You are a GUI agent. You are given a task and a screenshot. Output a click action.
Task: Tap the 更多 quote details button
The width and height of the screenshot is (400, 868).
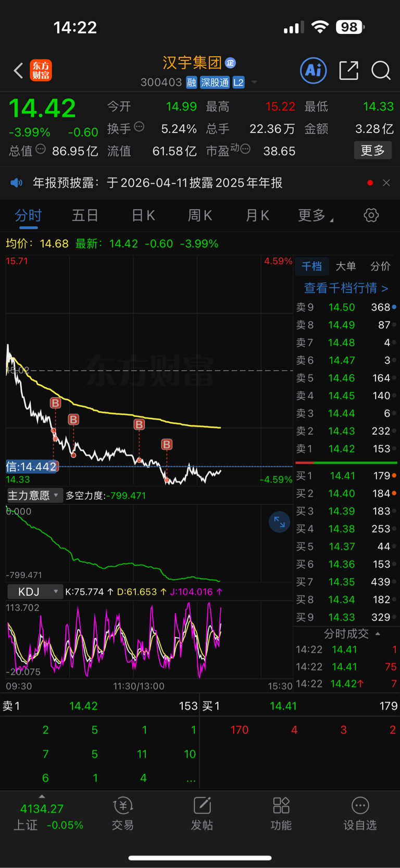coord(373,150)
